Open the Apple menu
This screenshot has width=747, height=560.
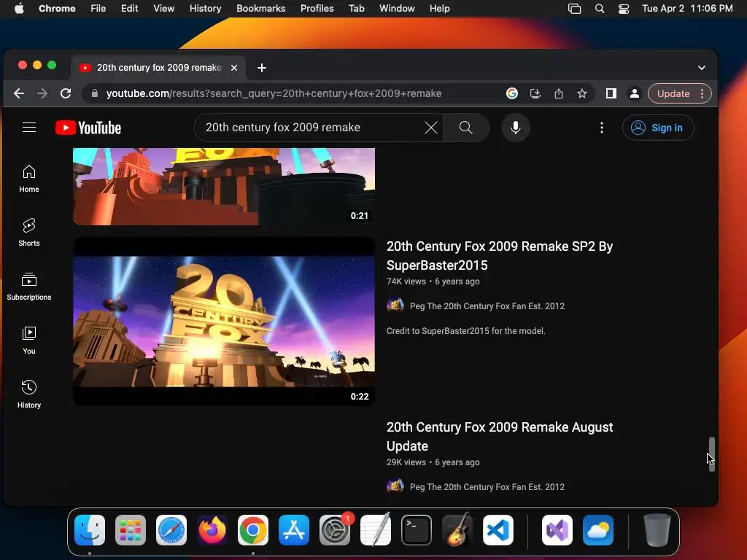[x=19, y=8]
